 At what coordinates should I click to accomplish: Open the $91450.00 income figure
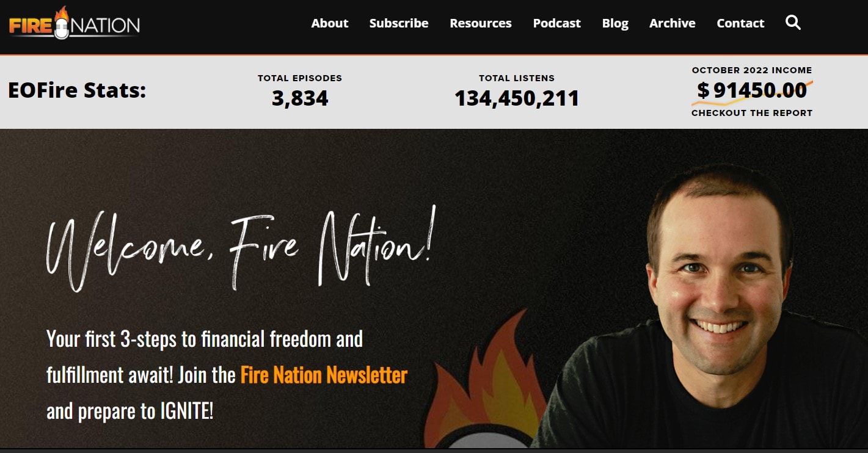[752, 90]
